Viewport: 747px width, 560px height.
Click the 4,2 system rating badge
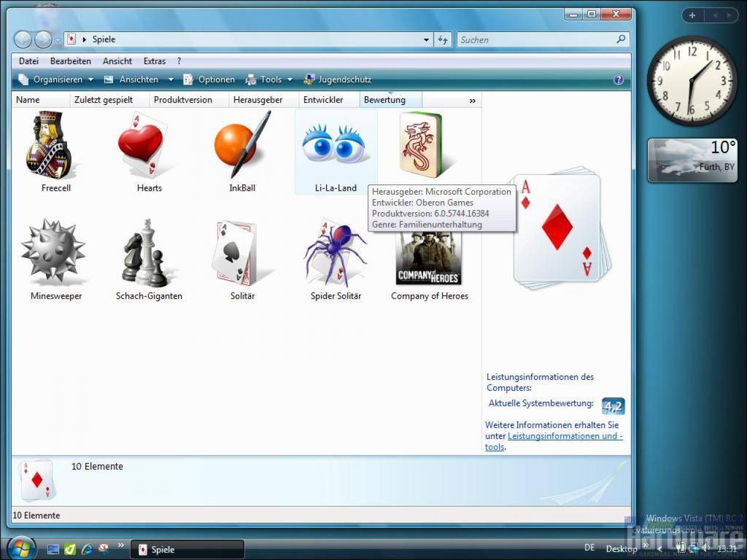613,406
